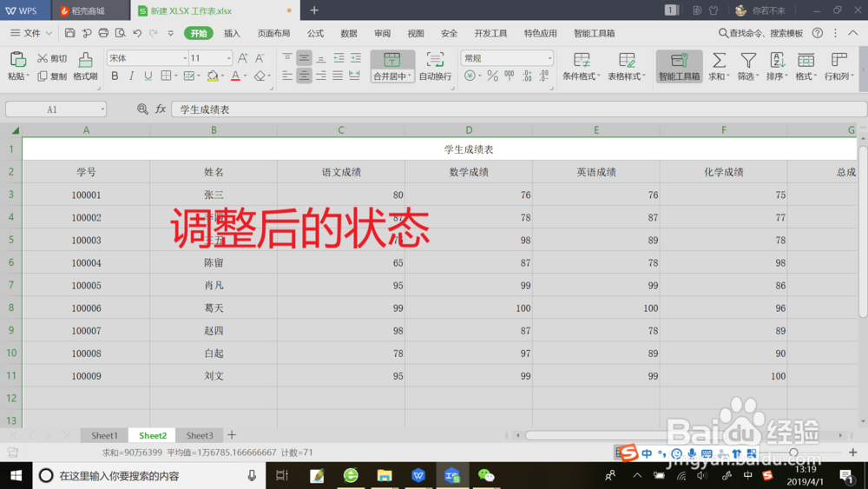Click the 格式刷 format painter button
The image size is (868, 489).
[x=85, y=67]
